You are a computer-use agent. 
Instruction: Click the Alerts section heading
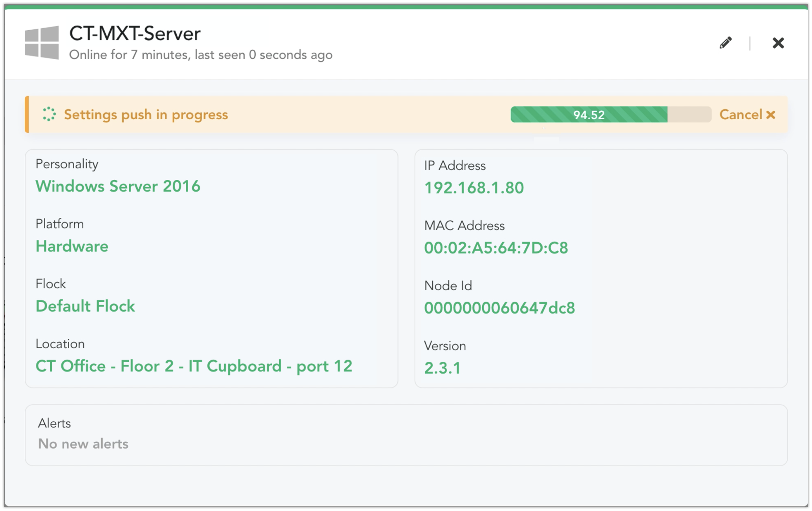click(x=54, y=423)
